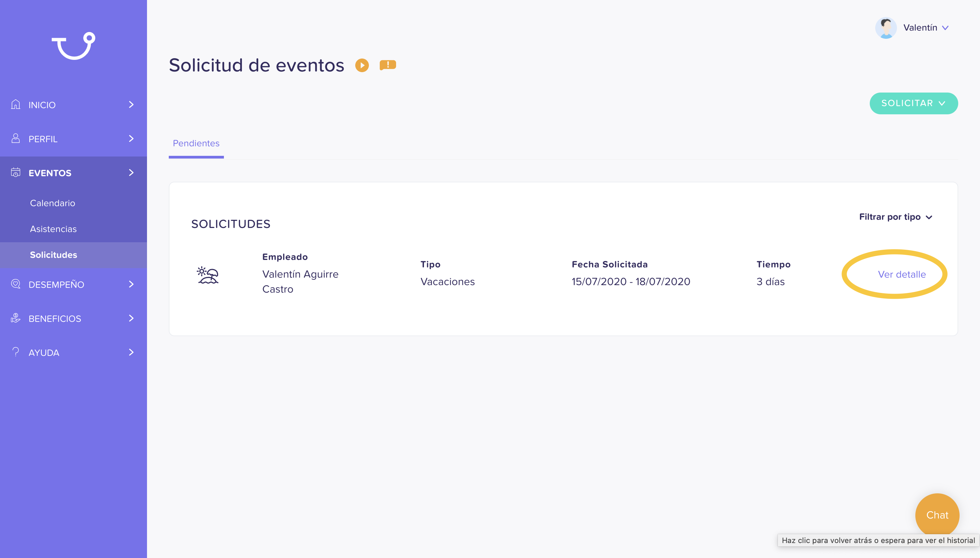This screenshot has width=980, height=558.
Task: Expand the BENEFICIOS chevron
Action: pyautogui.click(x=131, y=318)
